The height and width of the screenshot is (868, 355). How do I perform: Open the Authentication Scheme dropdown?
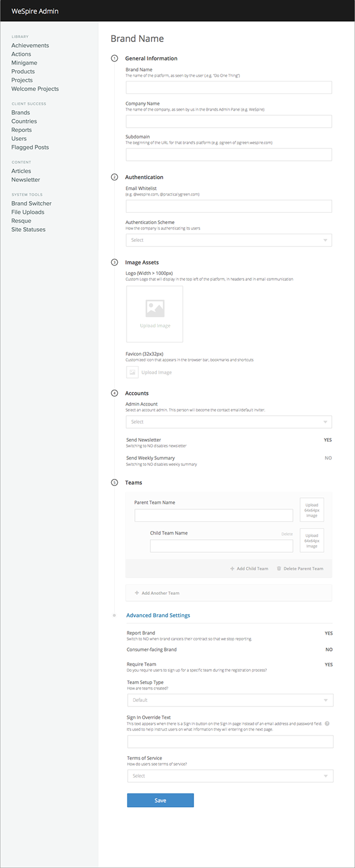tap(229, 240)
